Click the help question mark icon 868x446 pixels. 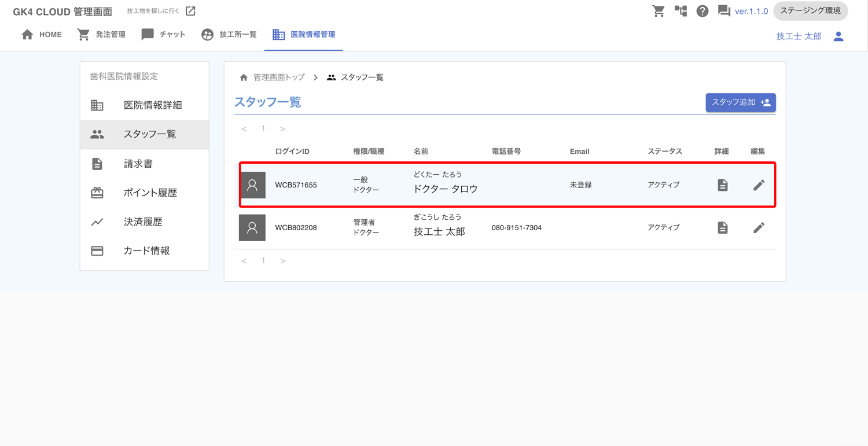pyautogui.click(x=702, y=11)
